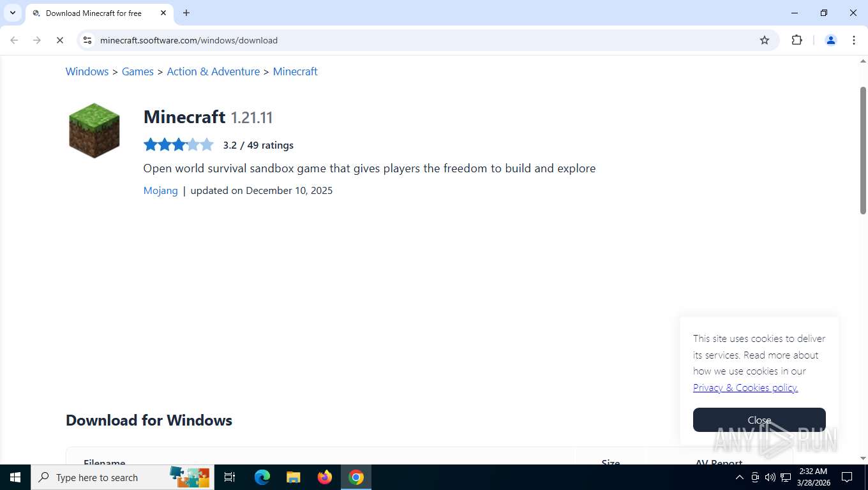Select the Download Minecraft for free tab
This screenshot has width=868, height=490.
pos(94,13)
